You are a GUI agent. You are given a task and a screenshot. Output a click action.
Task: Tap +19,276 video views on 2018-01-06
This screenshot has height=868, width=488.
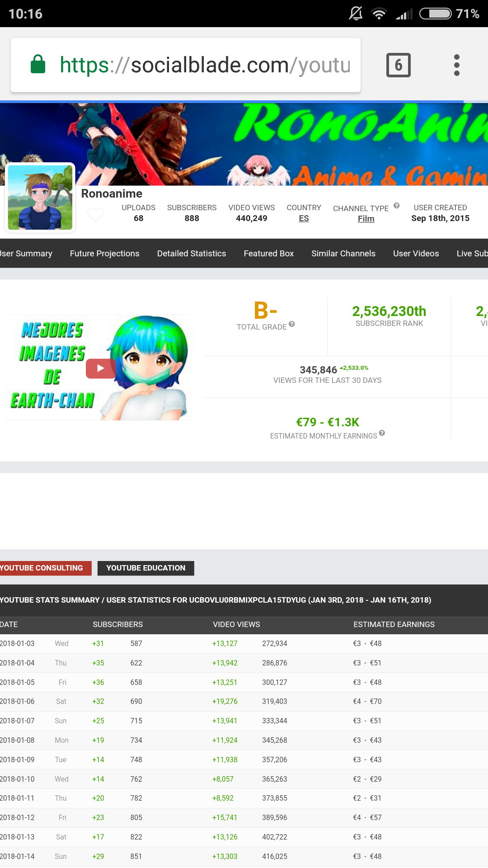point(225,701)
